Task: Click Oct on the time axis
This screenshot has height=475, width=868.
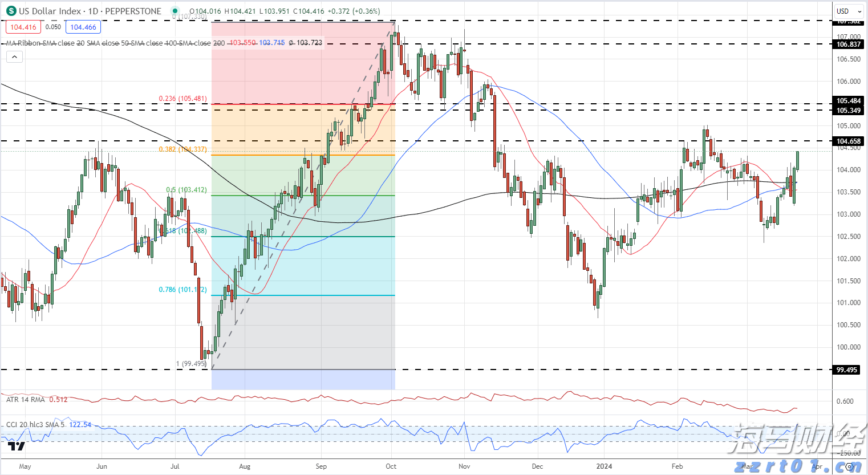Action: click(391, 466)
